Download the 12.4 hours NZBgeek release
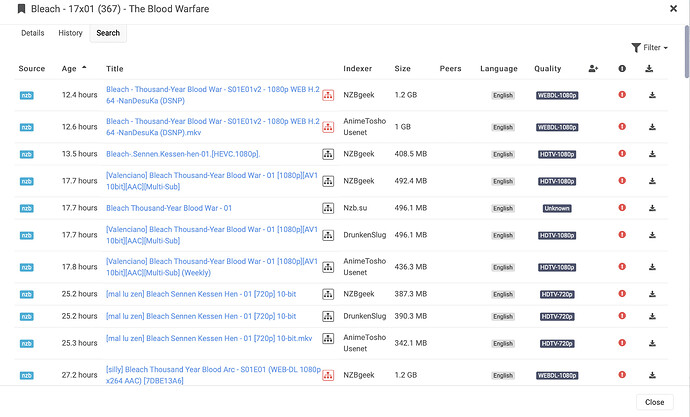 (652, 95)
